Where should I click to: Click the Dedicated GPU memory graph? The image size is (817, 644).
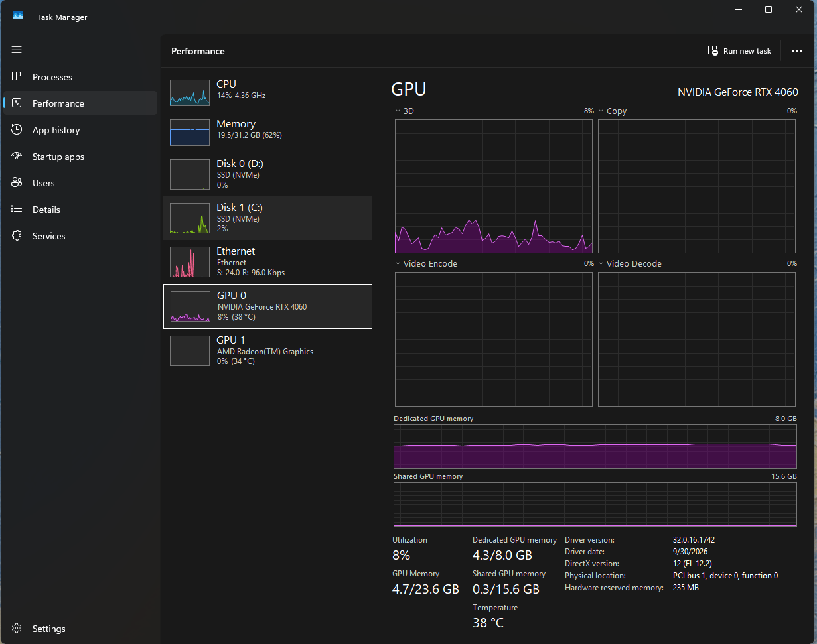click(595, 447)
